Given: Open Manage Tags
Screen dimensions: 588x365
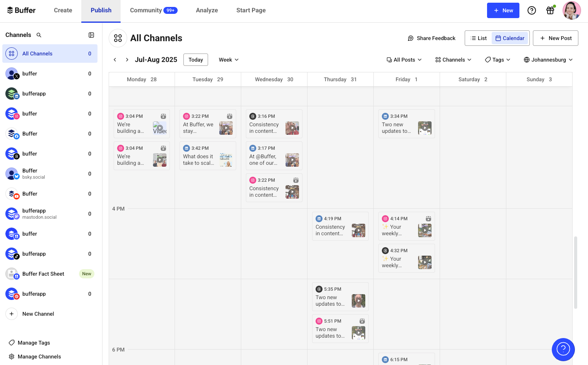Looking at the screenshot, I should pos(34,343).
